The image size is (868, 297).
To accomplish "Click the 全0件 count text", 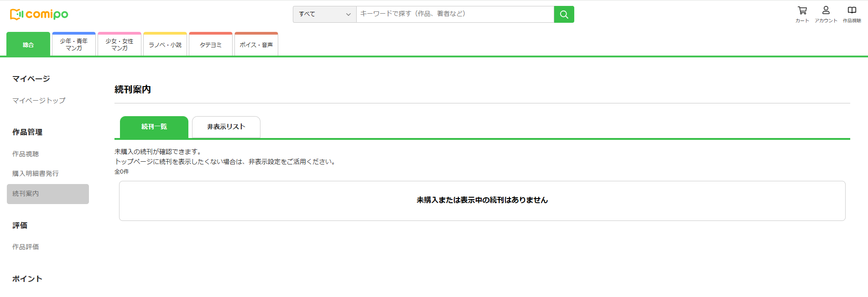I will 122,172.
